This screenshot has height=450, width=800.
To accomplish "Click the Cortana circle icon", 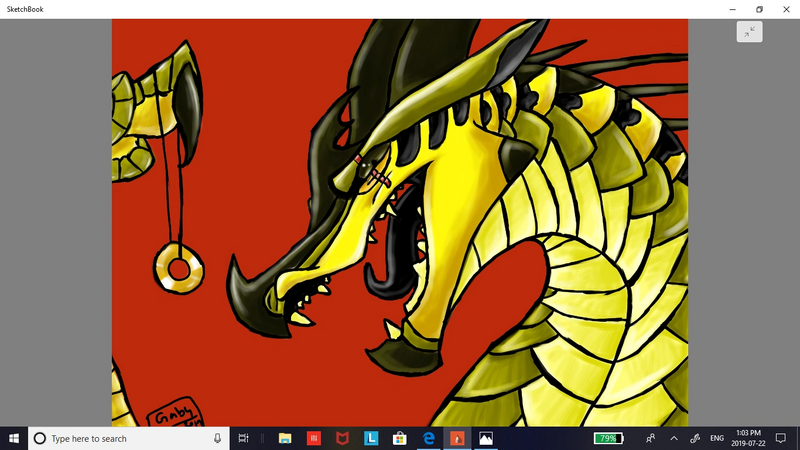I will coord(40,438).
